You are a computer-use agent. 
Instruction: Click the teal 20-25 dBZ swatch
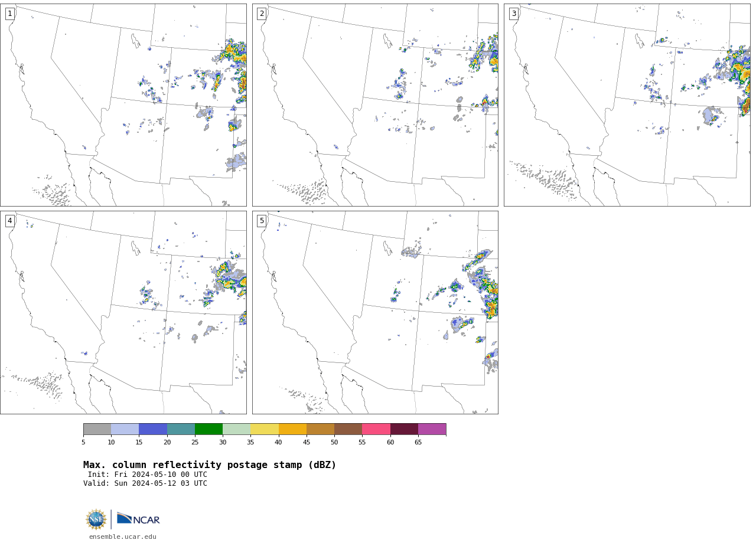(181, 429)
